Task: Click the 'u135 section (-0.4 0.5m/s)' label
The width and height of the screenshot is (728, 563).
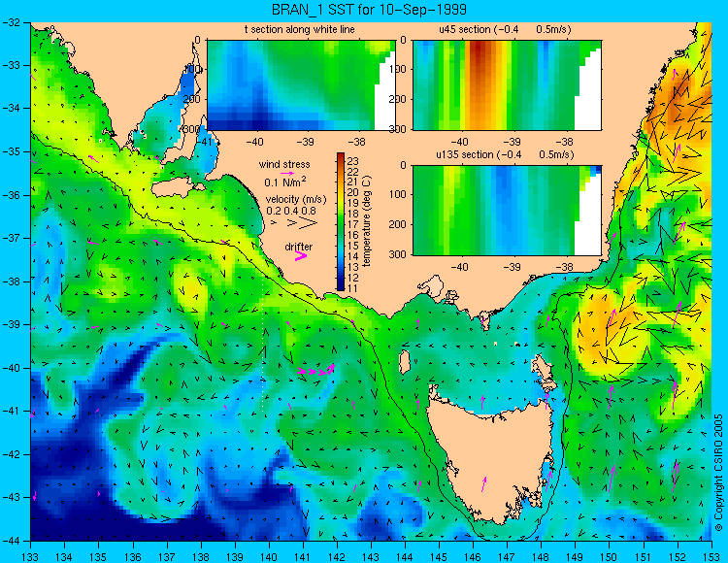Action: (x=505, y=154)
